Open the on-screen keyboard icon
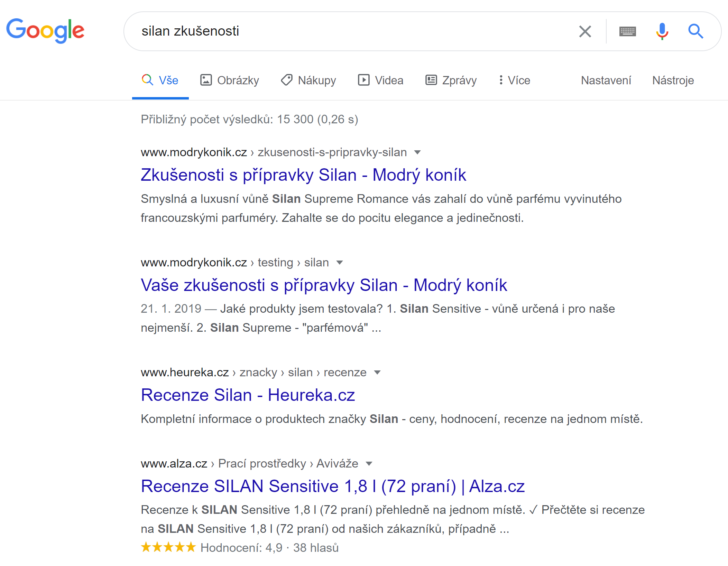The height and width of the screenshot is (566, 728). (x=627, y=31)
